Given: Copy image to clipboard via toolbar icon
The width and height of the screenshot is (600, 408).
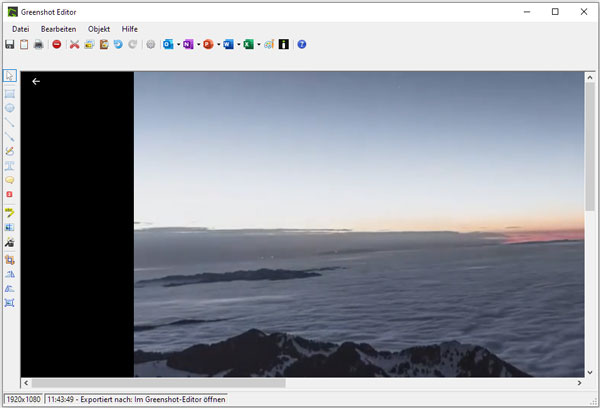Looking at the screenshot, I should click(x=24, y=45).
